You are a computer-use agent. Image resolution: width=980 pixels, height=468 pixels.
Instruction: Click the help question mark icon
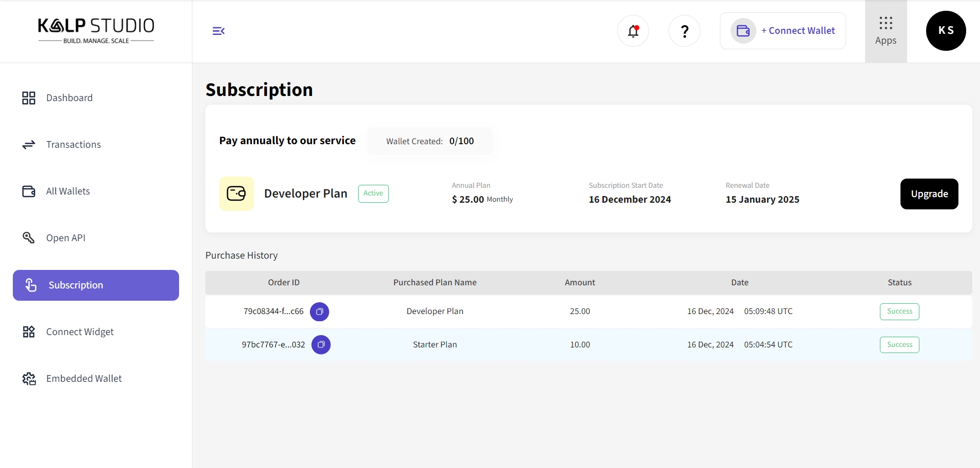[x=684, y=31]
